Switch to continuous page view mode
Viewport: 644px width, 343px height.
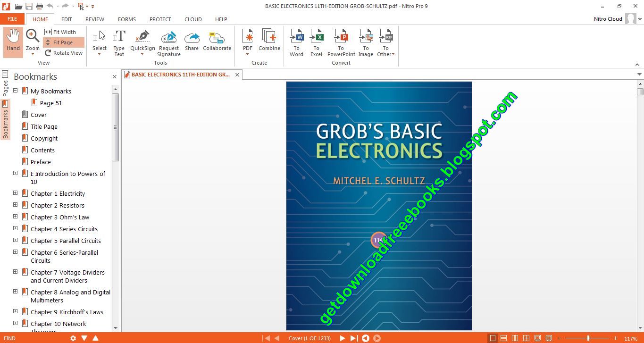click(504, 338)
